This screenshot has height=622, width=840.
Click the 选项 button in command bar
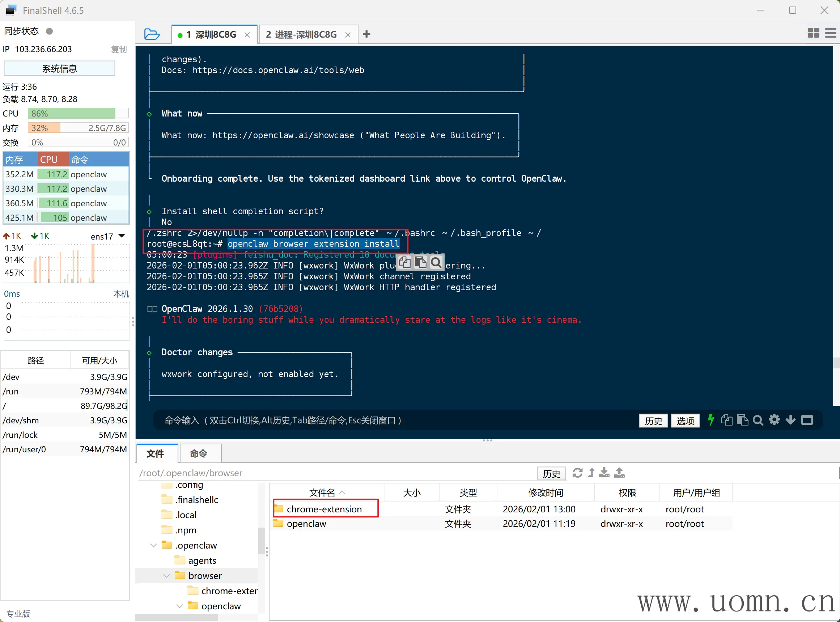pos(684,420)
